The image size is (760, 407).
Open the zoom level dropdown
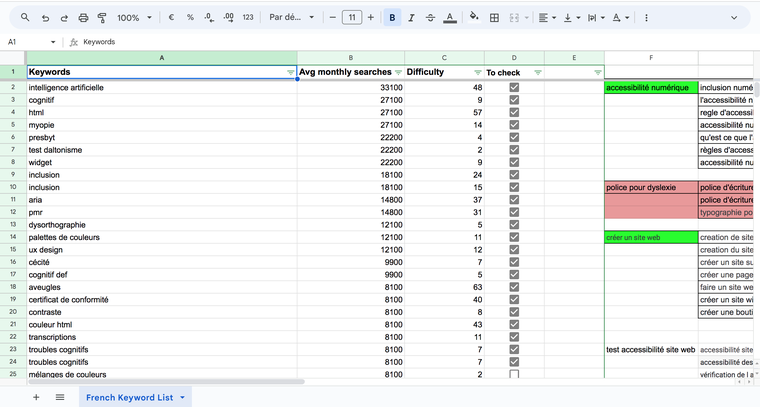point(134,18)
